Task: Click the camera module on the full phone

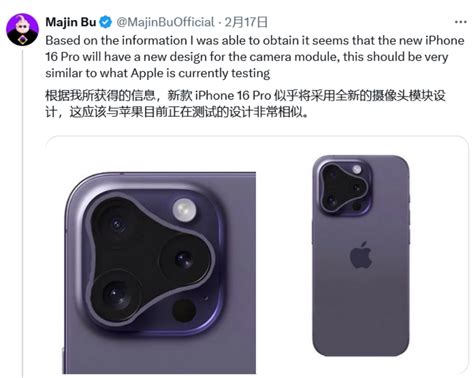Action: (x=344, y=187)
